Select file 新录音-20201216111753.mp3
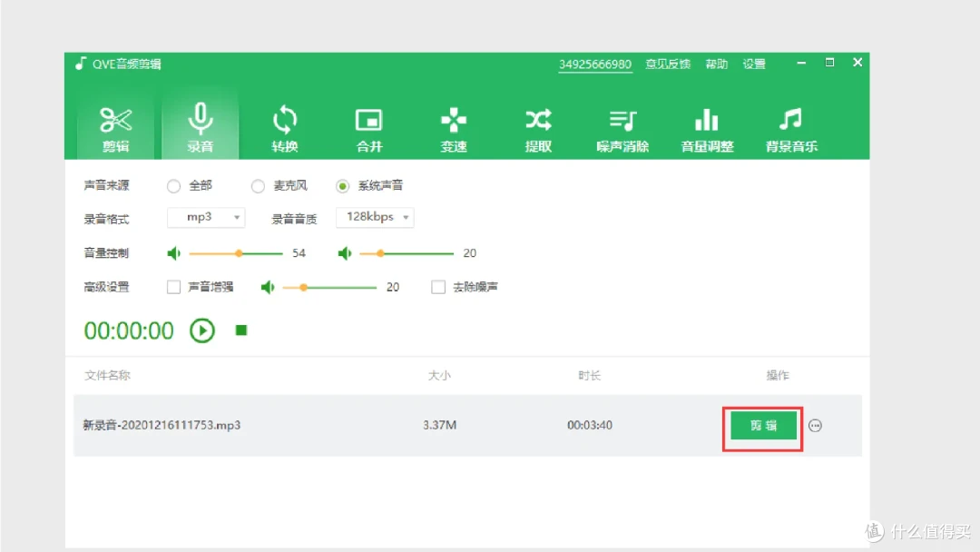 pos(162,425)
